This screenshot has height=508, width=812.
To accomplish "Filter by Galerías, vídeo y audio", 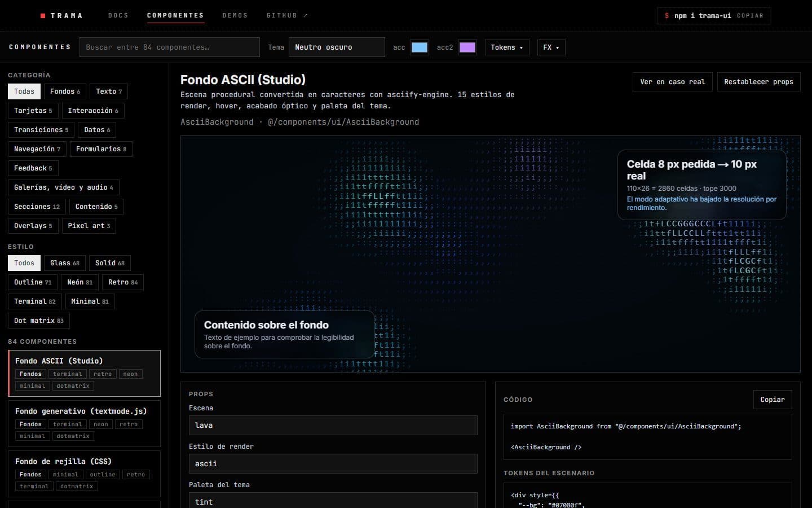I will point(64,187).
